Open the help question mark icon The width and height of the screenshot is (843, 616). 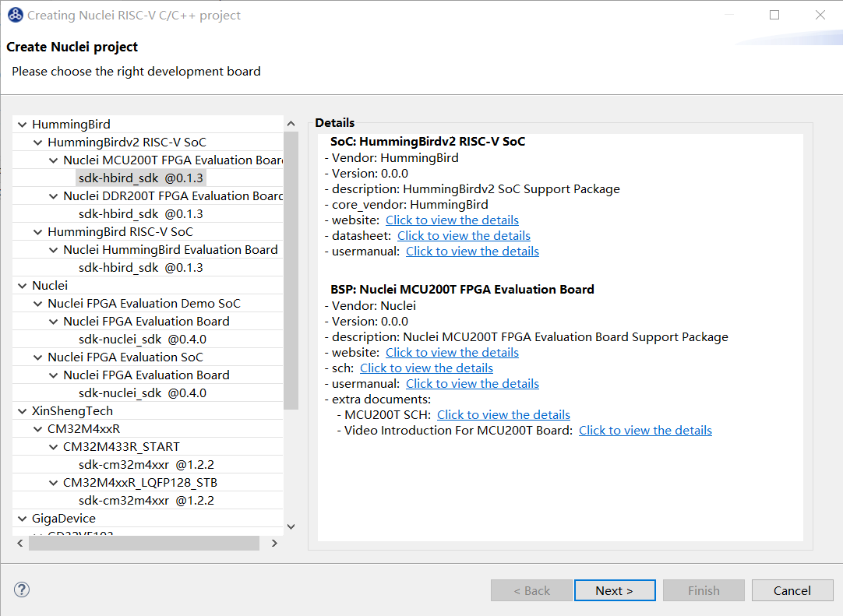22,590
